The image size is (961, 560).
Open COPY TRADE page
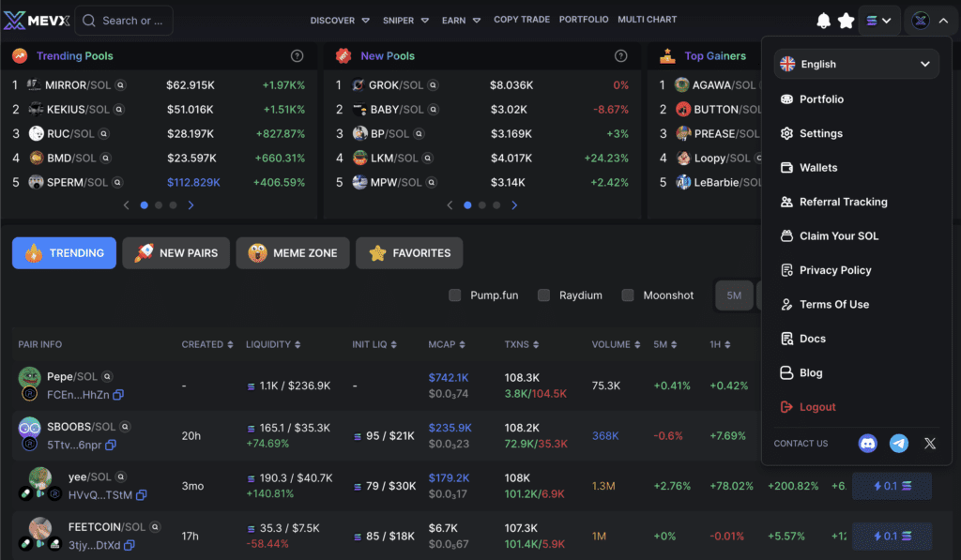[522, 20]
